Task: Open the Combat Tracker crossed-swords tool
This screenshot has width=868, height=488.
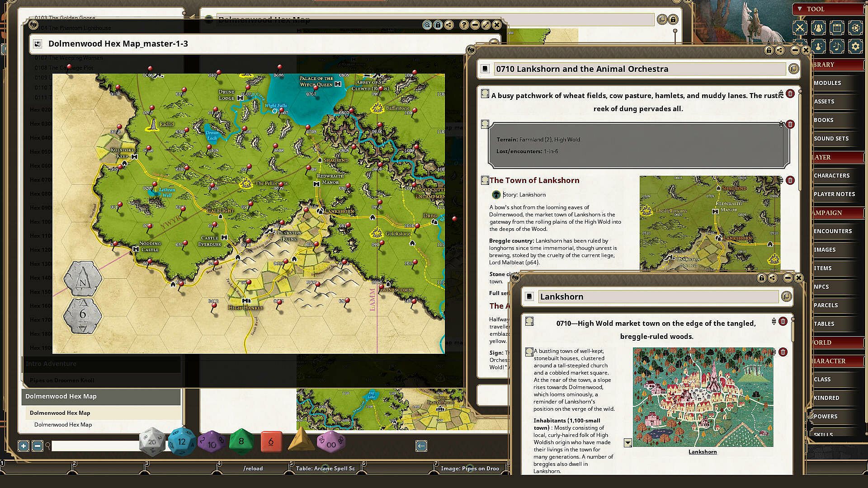Action: (800, 28)
